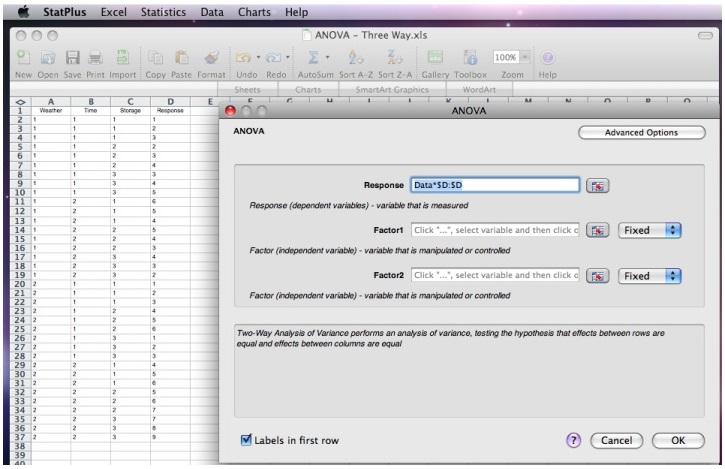The width and height of the screenshot is (725, 469).
Task: Click the Open toolbar icon
Action: 48,57
